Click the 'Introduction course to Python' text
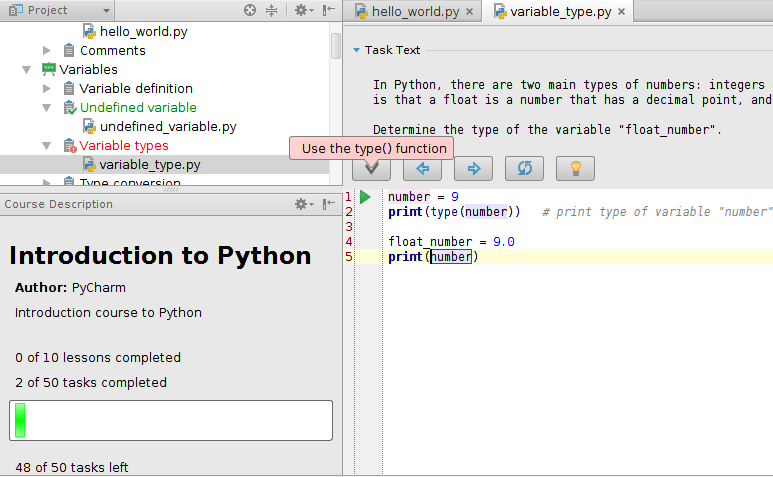 pyautogui.click(x=108, y=312)
